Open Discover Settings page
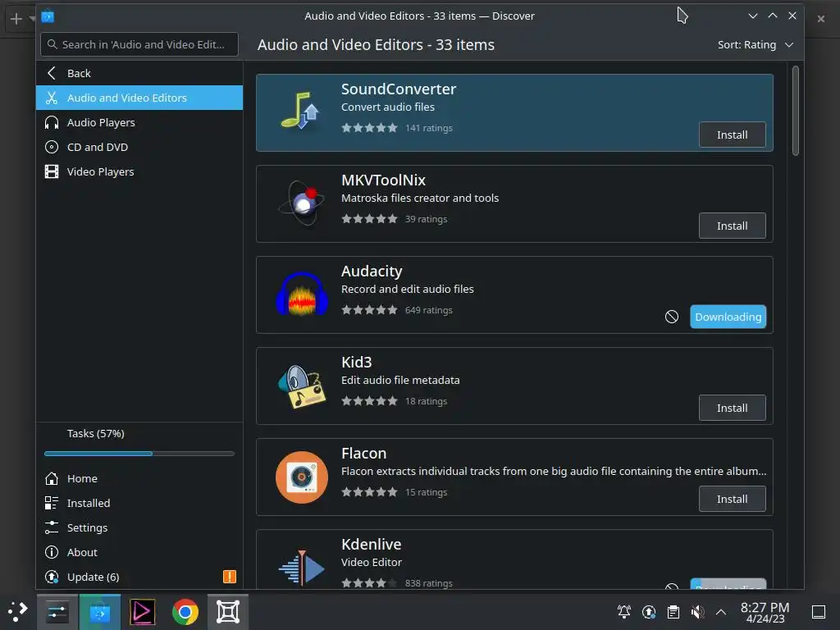The width and height of the screenshot is (840, 630). point(139,527)
